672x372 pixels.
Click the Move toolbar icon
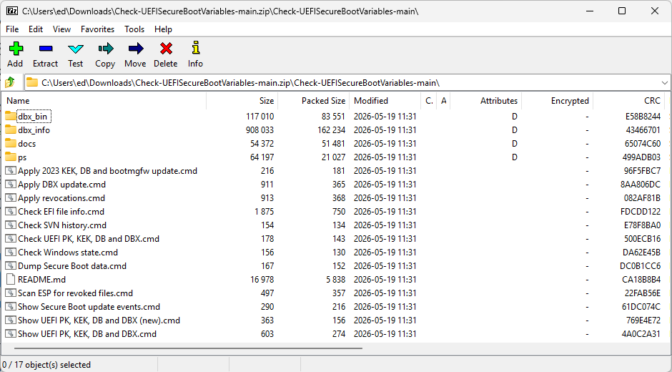pyautogui.click(x=135, y=48)
